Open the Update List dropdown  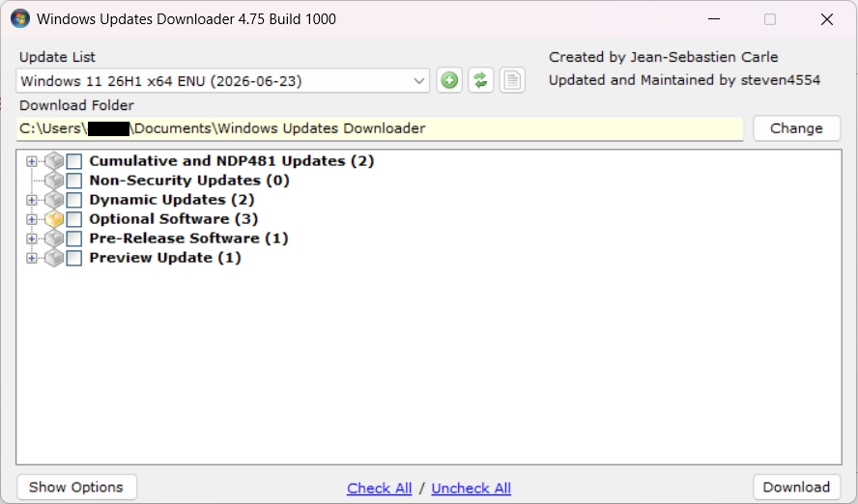click(222, 81)
